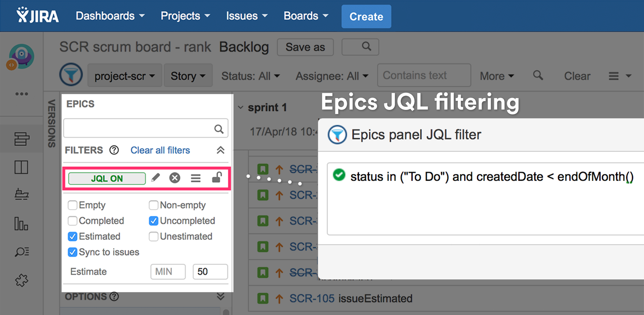Screen dimensions: 644x315
Task: Remove the JQL filter with X icon
Action: click(x=175, y=178)
